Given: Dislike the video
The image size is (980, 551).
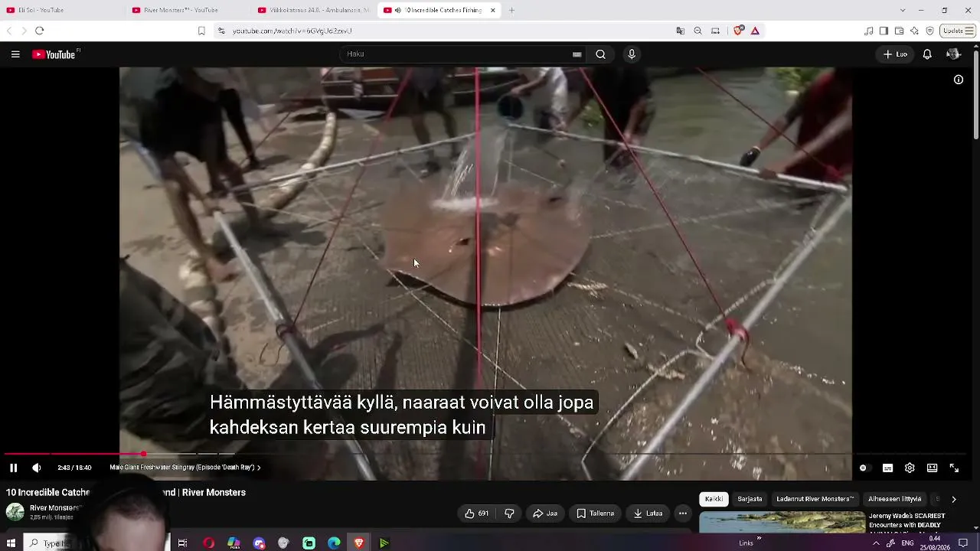Looking at the screenshot, I should (509, 514).
